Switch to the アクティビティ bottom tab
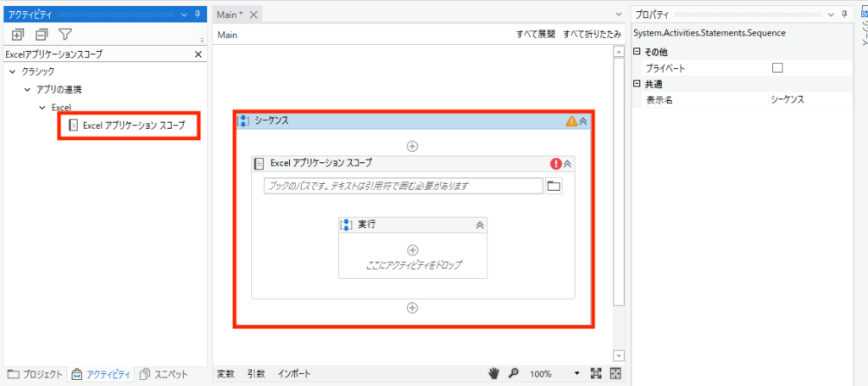The width and height of the screenshot is (868, 386). (x=102, y=374)
